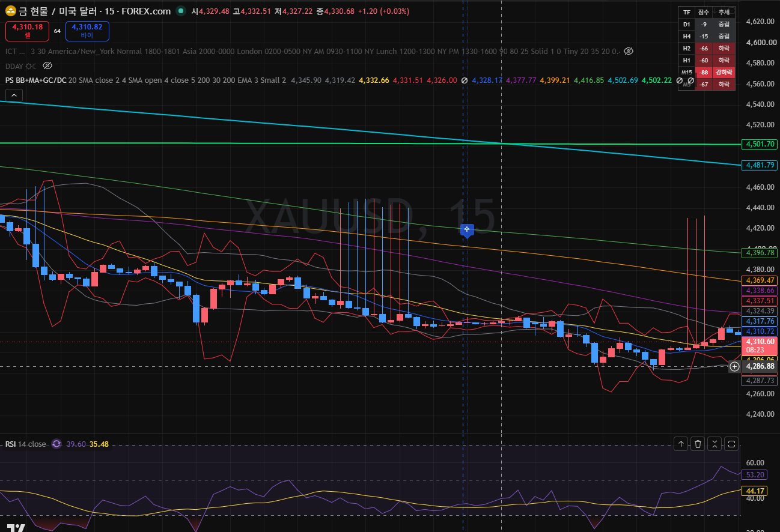This screenshot has height=532, width=780.
Task: Move RSI pane up with arrow icon
Action: pos(681,444)
